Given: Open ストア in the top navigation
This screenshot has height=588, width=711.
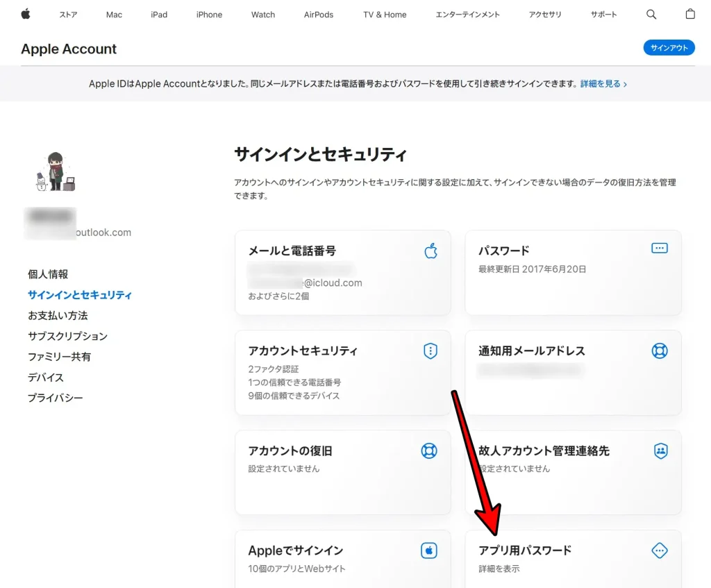Looking at the screenshot, I should [x=68, y=15].
